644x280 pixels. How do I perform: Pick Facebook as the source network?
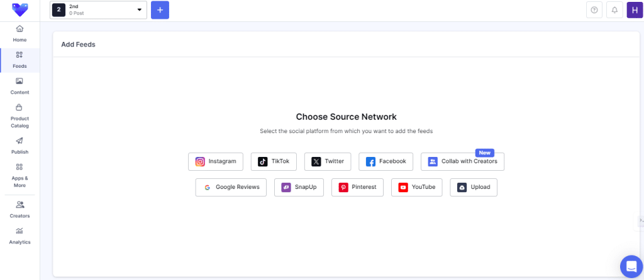pos(386,161)
